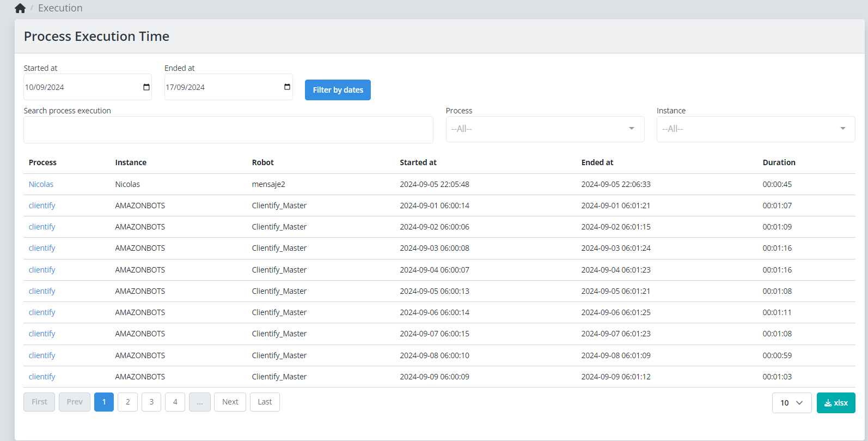868x441 pixels.
Task: Go to the Home icon in breadcrumb
Action: click(x=20, y=8)
